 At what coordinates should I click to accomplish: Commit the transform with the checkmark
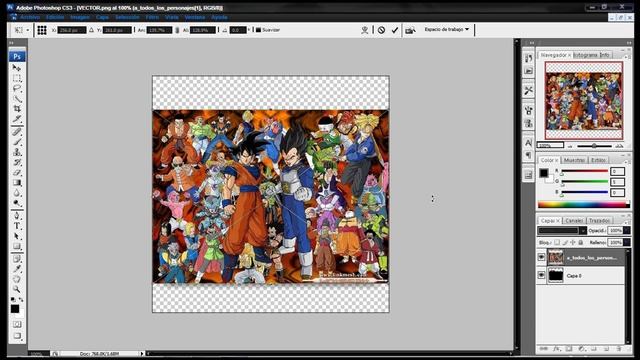pyautogui.click(x=395, y=30)
